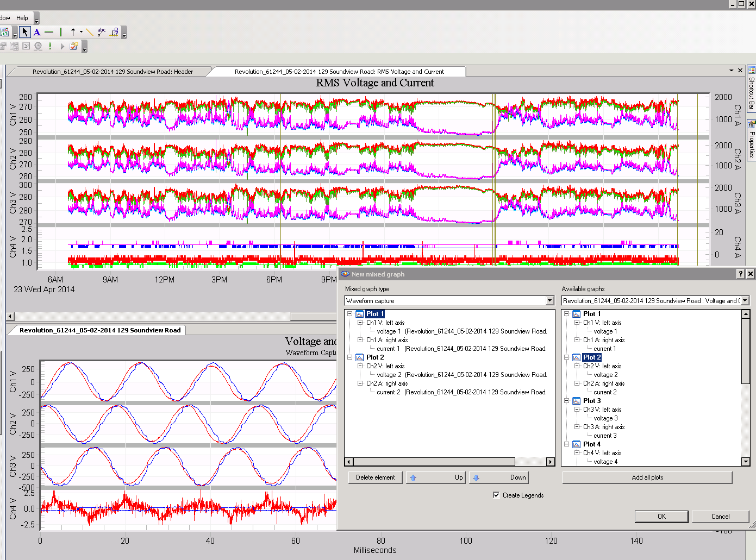Switch to the RMS Voltage and Current tab
This screenshot has width=756, height=560.
tap(338, 71)
